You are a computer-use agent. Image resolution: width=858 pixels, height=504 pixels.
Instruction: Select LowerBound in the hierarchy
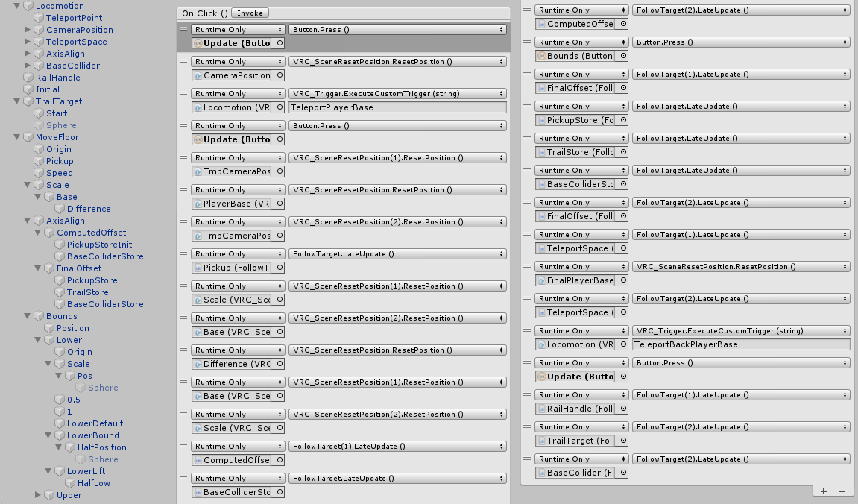point(92,435)
